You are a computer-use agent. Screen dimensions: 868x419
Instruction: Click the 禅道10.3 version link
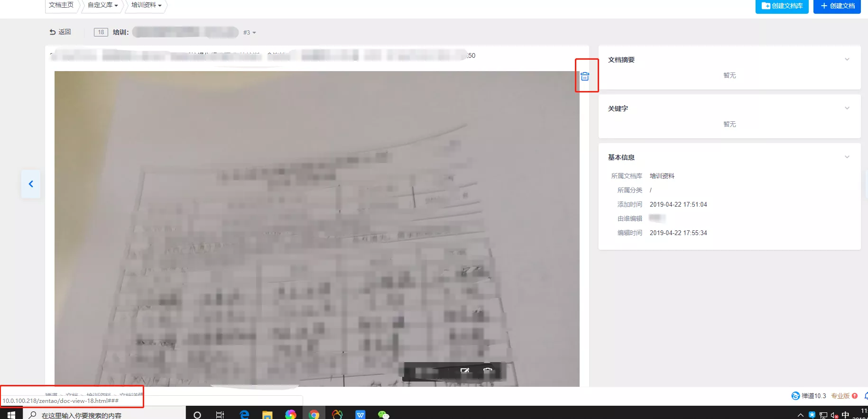(813, 396)
